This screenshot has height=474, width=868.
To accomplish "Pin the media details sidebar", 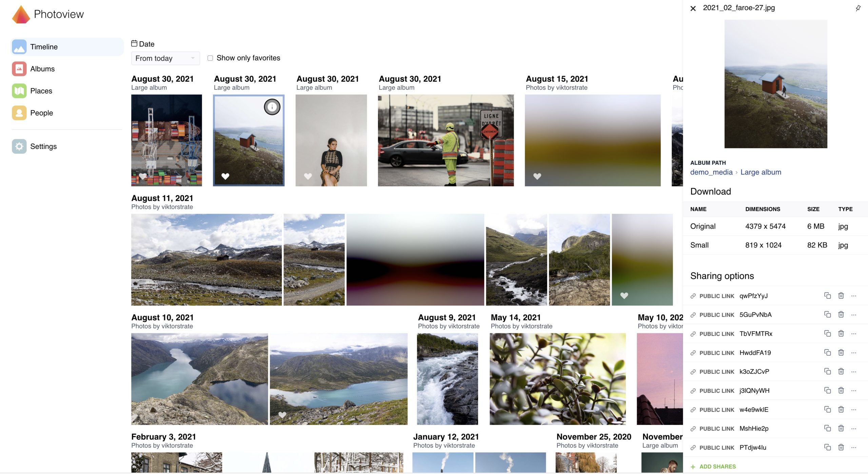I will pyautogui.click(x=858, y=8).
